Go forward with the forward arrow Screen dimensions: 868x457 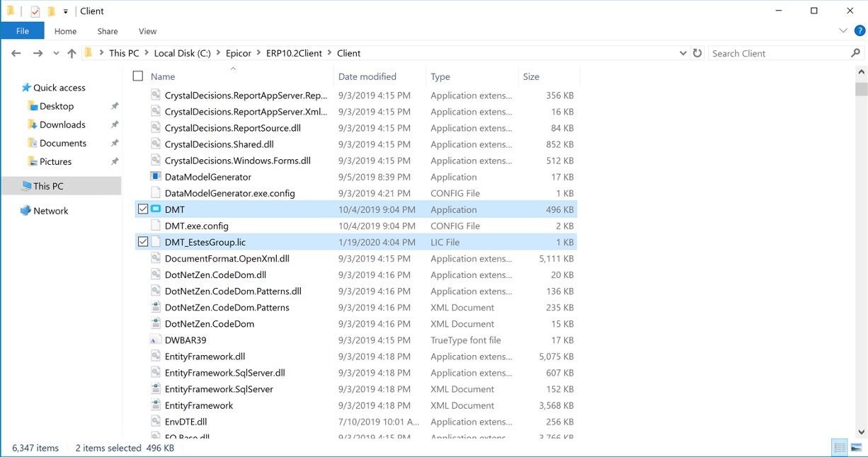click(x=38, y=53)
